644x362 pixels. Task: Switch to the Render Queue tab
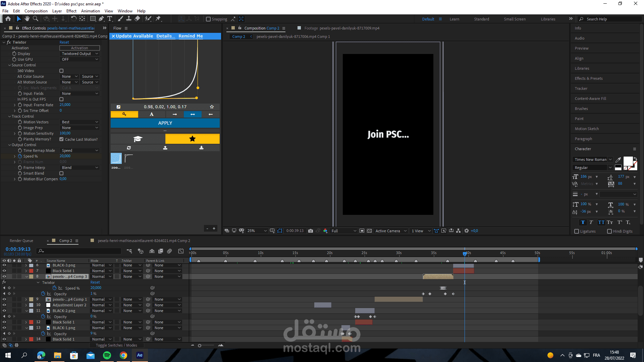pyautogui.click(x=21, y=241)
